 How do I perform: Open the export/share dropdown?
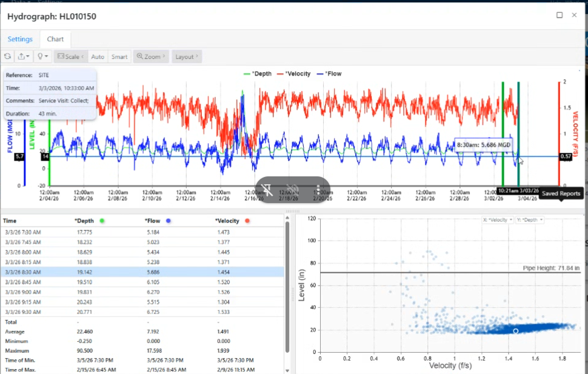click(x=24, y=56)
